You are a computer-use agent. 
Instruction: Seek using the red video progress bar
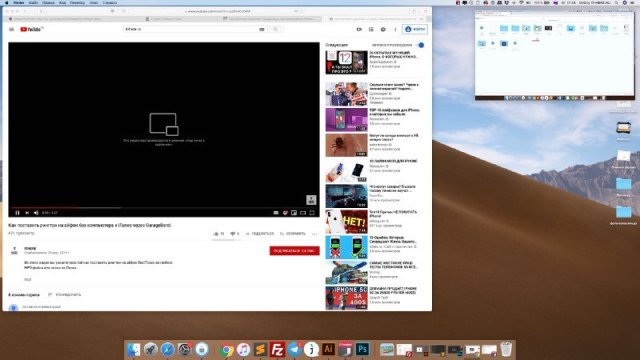click(x=46, y=207)
